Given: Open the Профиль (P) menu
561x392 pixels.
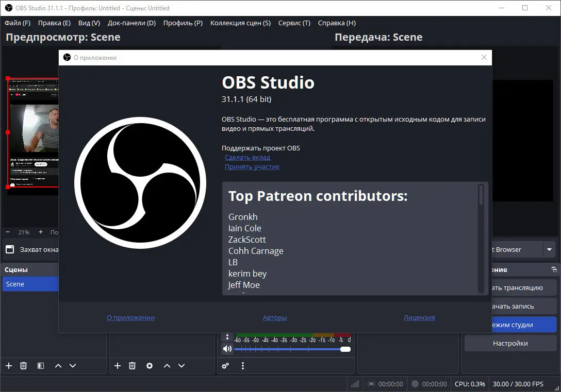Looking at the screenshot, I should point(183,23).
